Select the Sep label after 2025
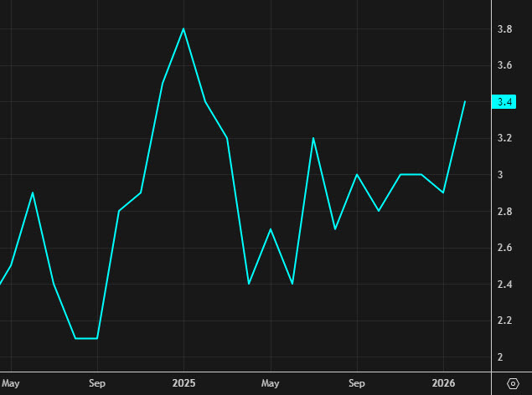 tap(357, 383)
